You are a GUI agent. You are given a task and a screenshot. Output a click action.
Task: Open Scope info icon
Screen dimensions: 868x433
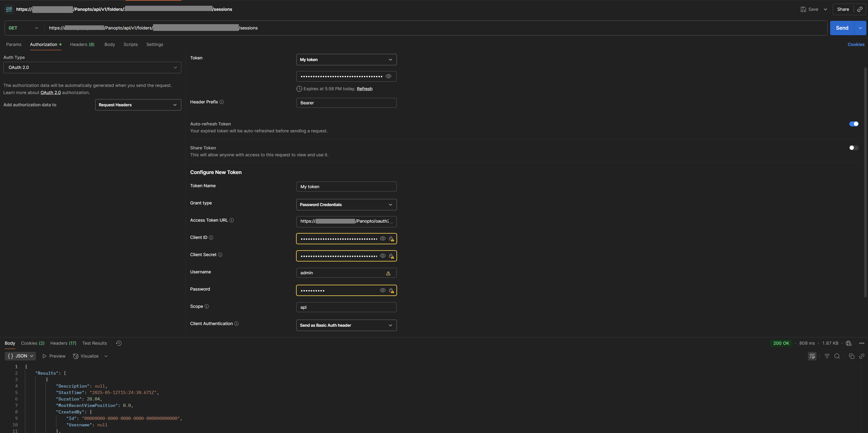pyautogui.click(x=206, y=306)
